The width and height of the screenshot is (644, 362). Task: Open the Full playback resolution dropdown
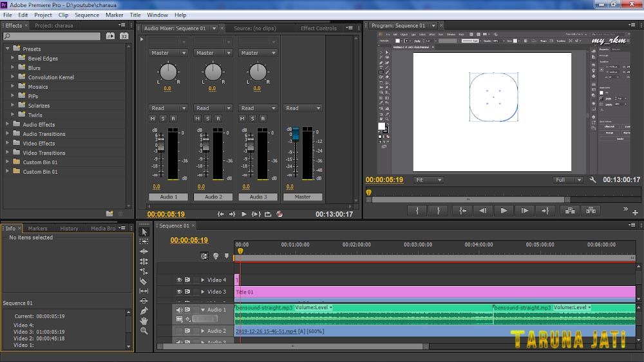pos(568,180)
